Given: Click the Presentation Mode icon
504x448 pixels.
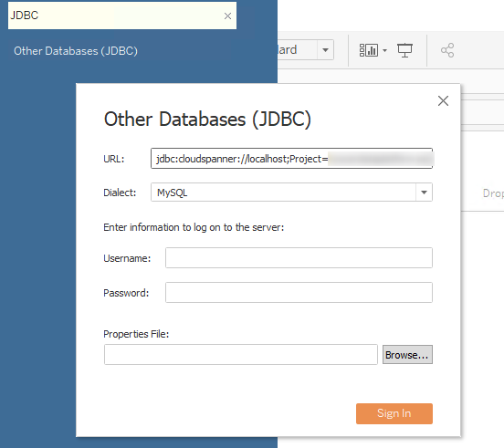Looking at the screenshot, I should click(404, 50).
